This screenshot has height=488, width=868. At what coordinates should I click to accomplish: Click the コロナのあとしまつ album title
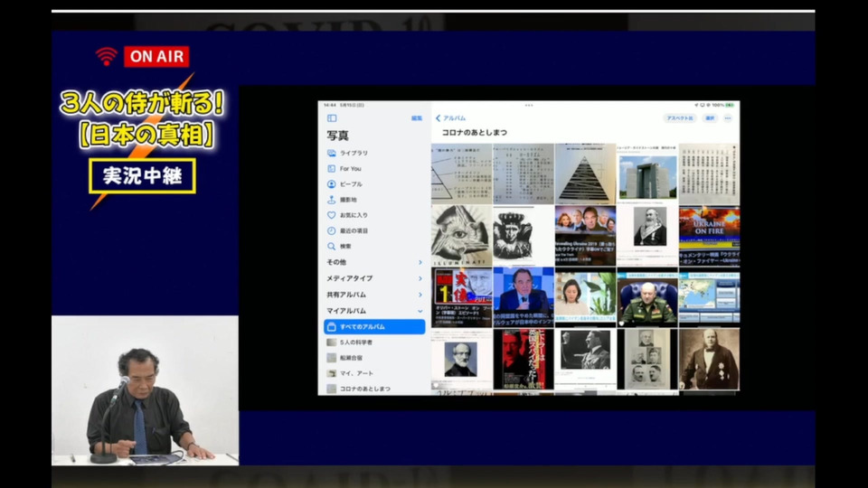pos(474,133)
